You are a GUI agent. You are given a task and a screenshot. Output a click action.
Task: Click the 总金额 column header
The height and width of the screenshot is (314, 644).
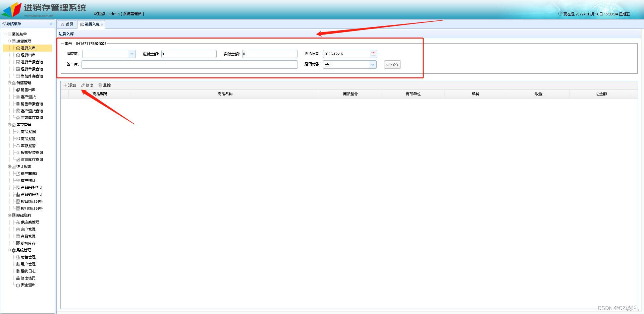pos(601,94)
